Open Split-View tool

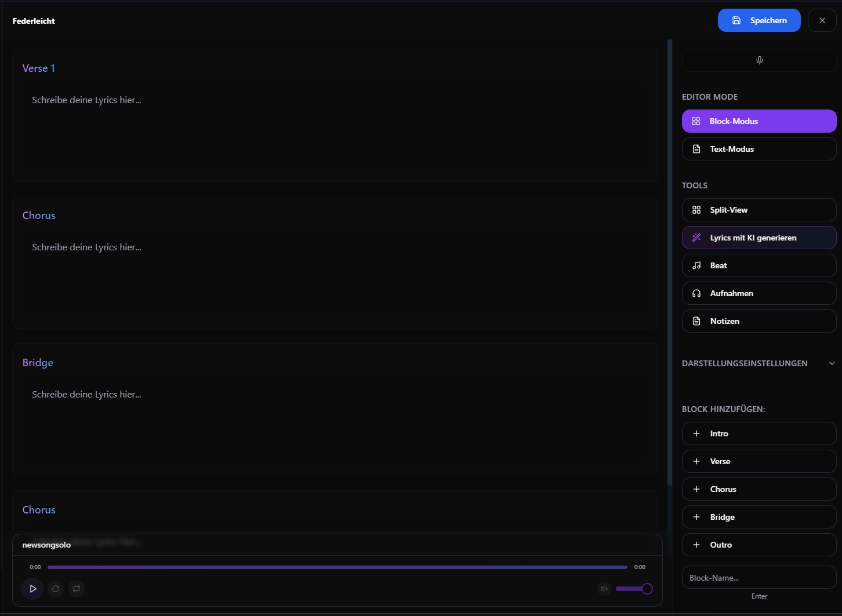click(x=758, y=210)
